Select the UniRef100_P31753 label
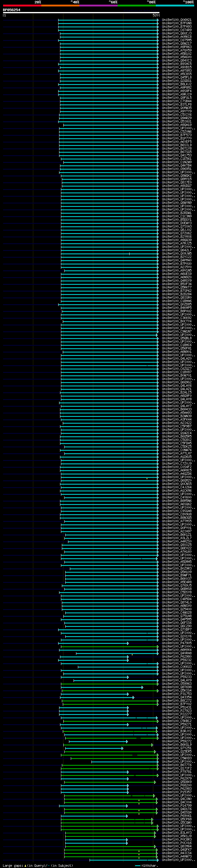 pyautogui.click(x=177, y=694)
